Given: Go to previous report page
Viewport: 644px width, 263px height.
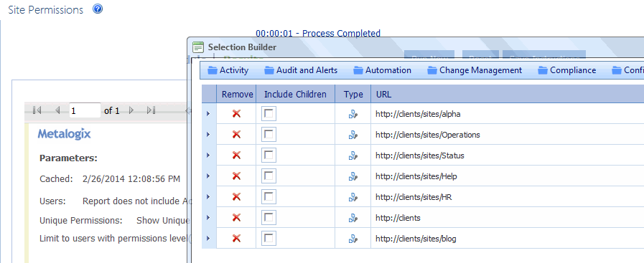Looking at the screenshot, I should pos(57,110).
